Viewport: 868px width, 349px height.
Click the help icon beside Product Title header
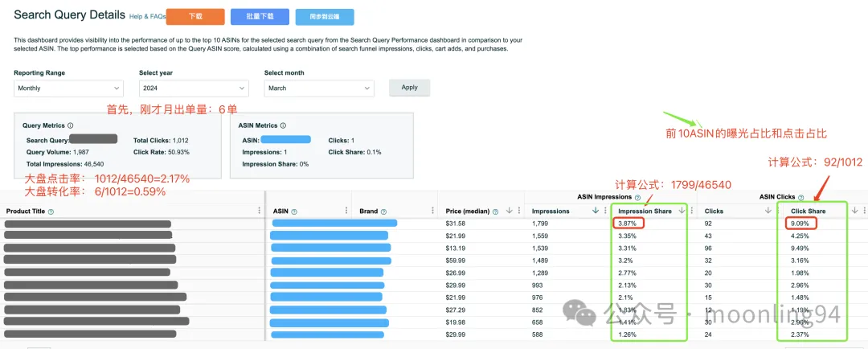point(51,211)
